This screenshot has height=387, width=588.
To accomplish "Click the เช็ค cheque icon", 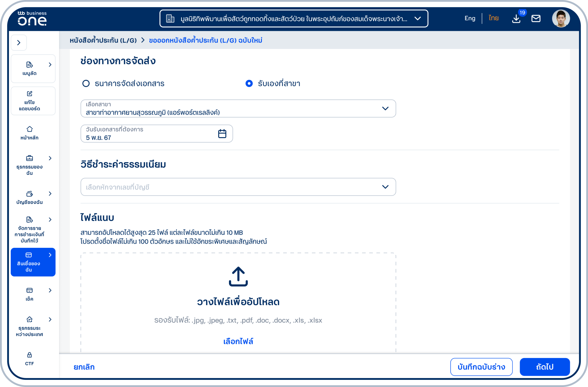I will pyautogui.click(x=29, y=290).
